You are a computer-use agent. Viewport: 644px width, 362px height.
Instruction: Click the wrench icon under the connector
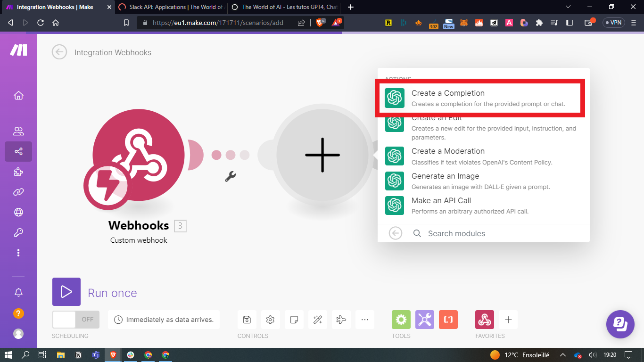[x=230, y=177]
